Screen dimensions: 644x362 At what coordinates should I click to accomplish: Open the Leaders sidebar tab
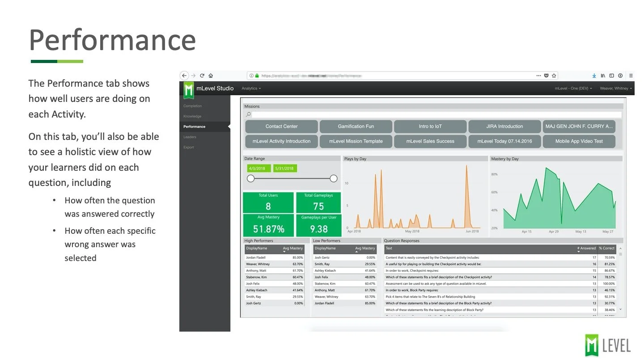pyautogui.click(x=190, y=137)
